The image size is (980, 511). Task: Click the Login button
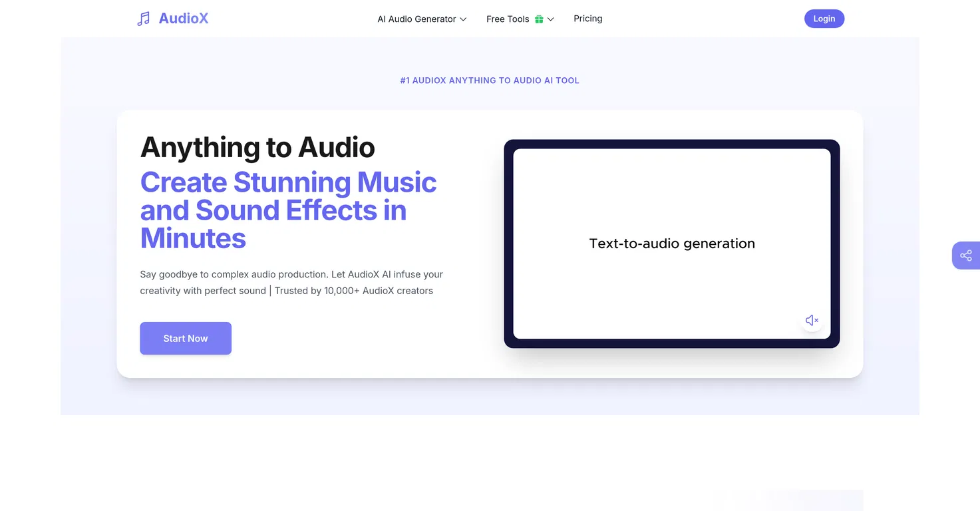click(824, 19)
